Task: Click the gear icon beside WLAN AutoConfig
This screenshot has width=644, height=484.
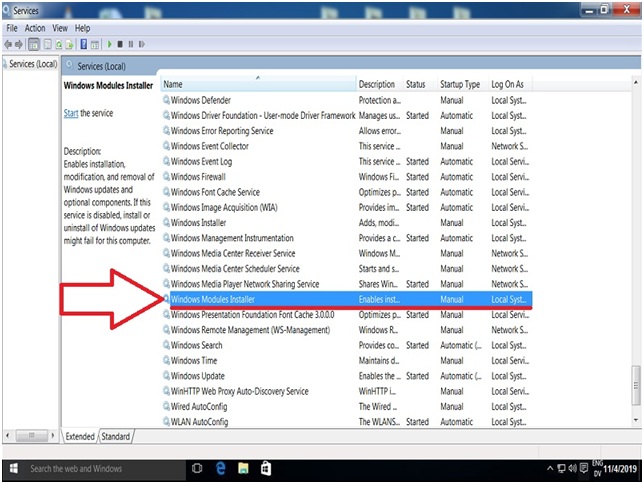Action: click(166, 422)
